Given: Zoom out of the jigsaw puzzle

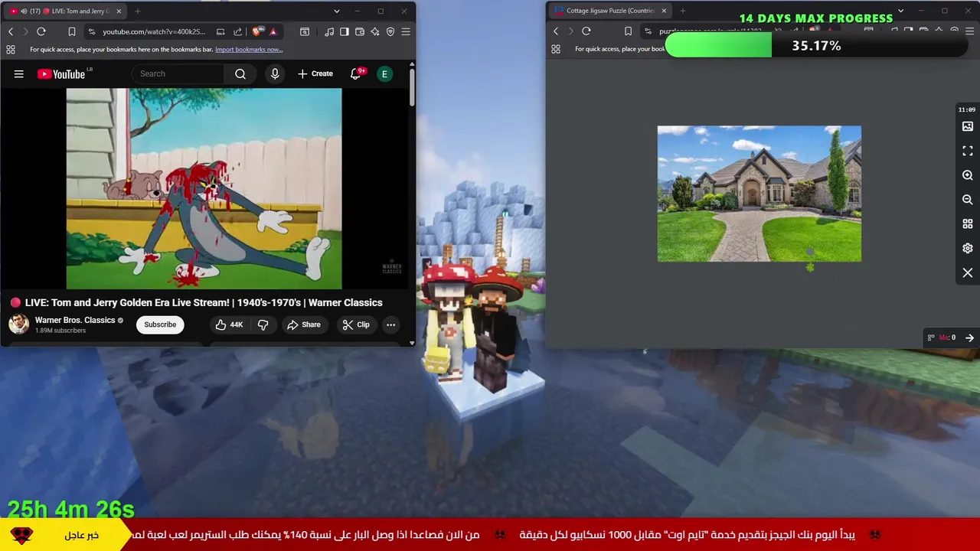Looking at the screenshot, I should (x=968, y=200).
